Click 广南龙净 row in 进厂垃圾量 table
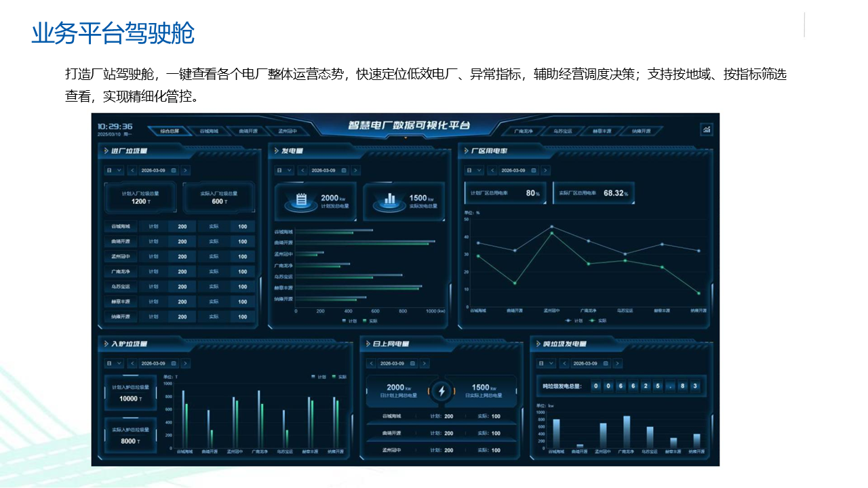Image resolution: width=868 pixels, height=488 pixels. 180,271
